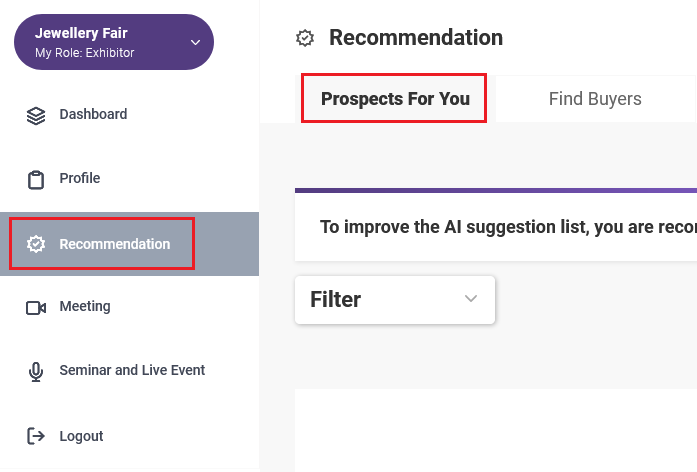This screenshot has height=472, width=697.
Task: Click the AI suggestion list notice banner
Action: click(496, 225)
